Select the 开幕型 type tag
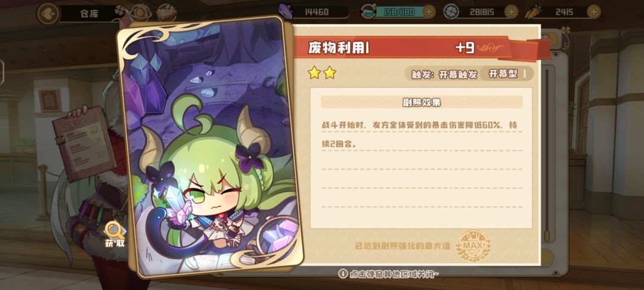The height and width of the screenshot is (290, 644). pyautogui.click(x=507, y=74)
